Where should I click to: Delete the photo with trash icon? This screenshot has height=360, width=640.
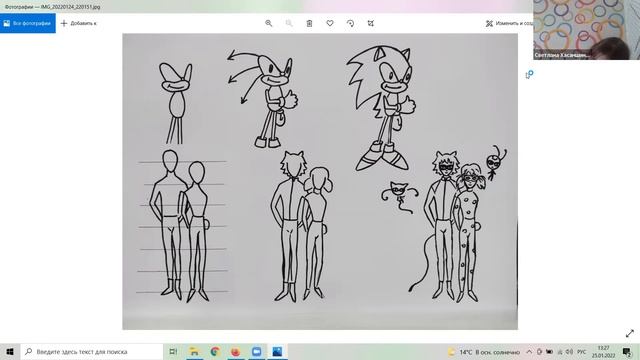(309, 23)
